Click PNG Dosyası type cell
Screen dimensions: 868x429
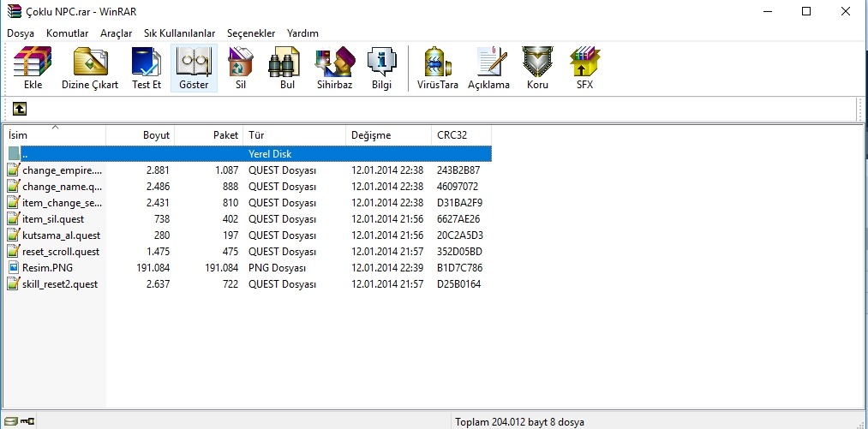pos(278,268)
